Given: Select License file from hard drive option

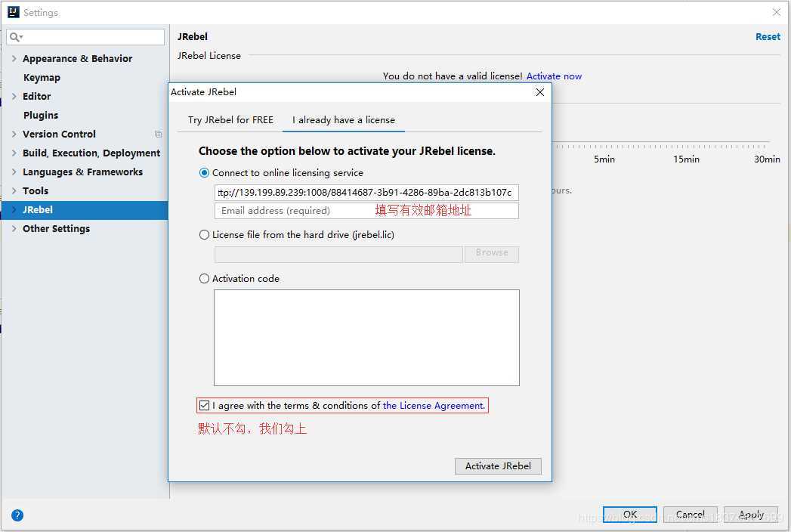Looking at the screenshot, I should coord(204,235).
